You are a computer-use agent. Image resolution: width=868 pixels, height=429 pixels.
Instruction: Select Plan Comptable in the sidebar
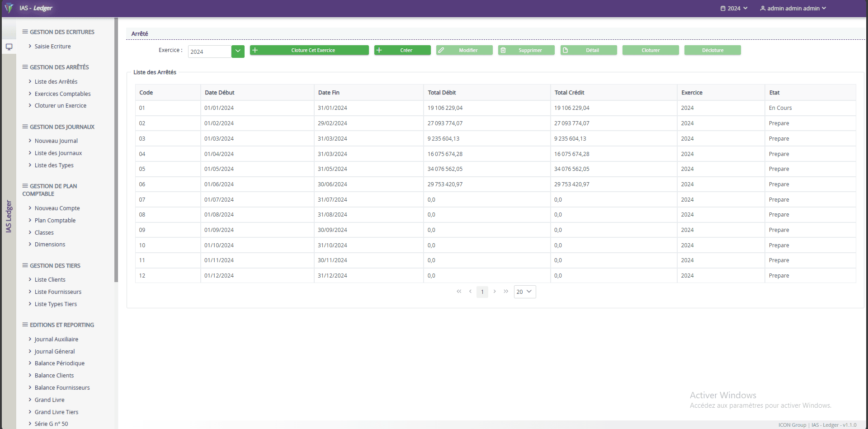[55, 220]
